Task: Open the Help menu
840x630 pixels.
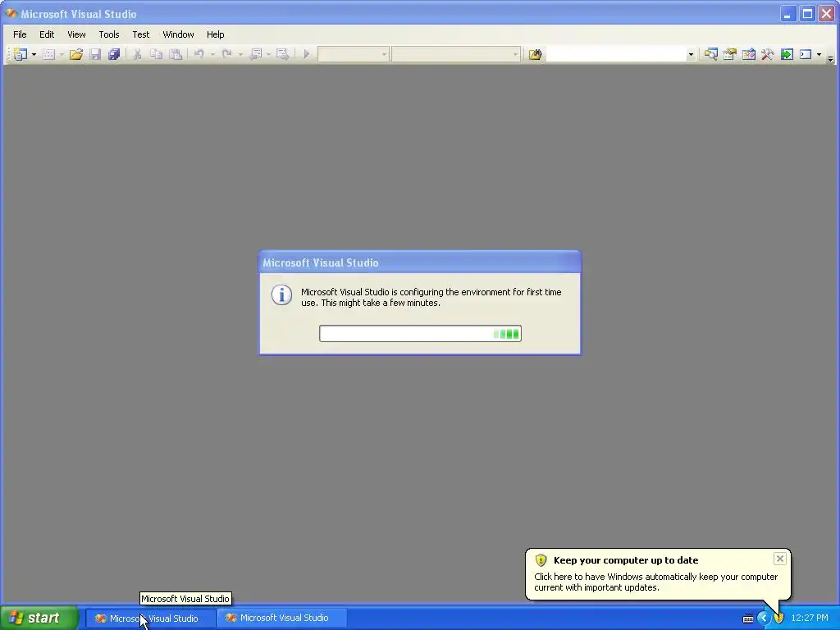Action: pyautogui.click(x=216, y=34)
